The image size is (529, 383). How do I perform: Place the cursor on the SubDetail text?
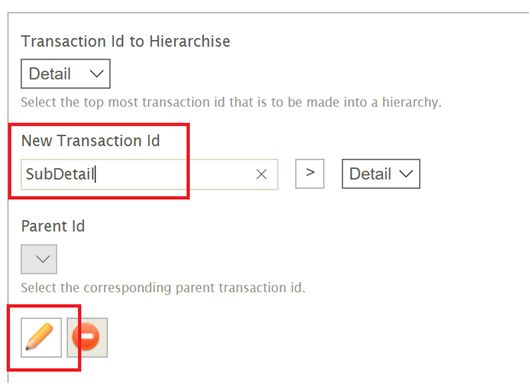tap(60, 174)
